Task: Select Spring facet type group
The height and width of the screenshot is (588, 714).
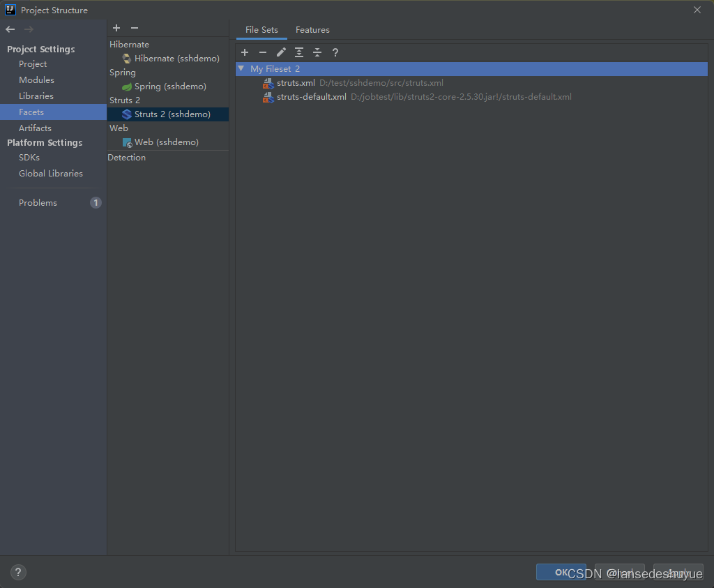Action: [123, 73]
